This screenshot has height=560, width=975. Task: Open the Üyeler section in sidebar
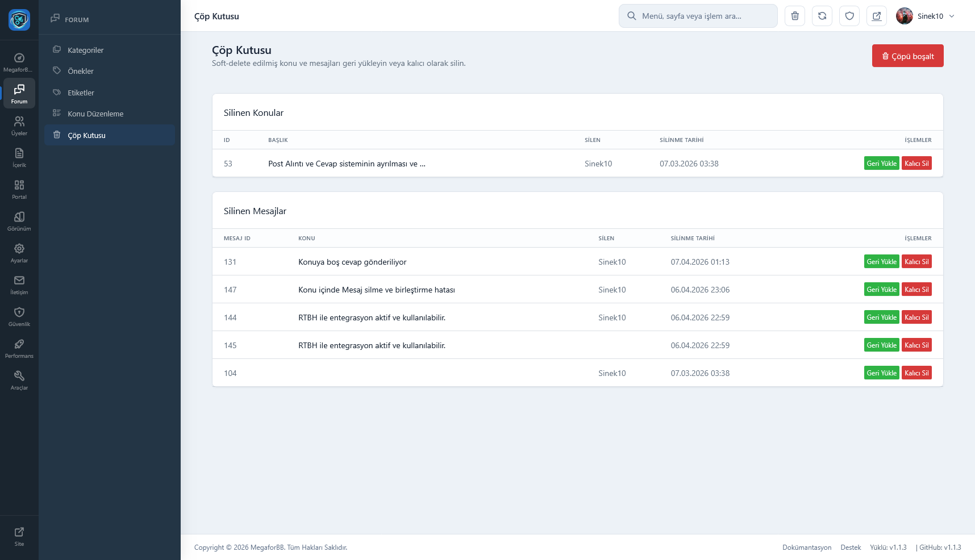19,126
